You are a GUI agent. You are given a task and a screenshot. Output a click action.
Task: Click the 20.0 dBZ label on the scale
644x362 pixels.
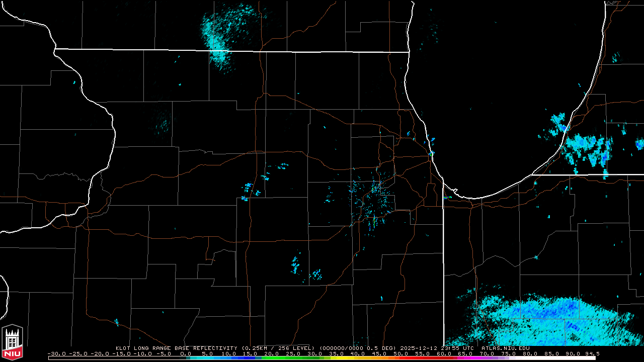272,353
